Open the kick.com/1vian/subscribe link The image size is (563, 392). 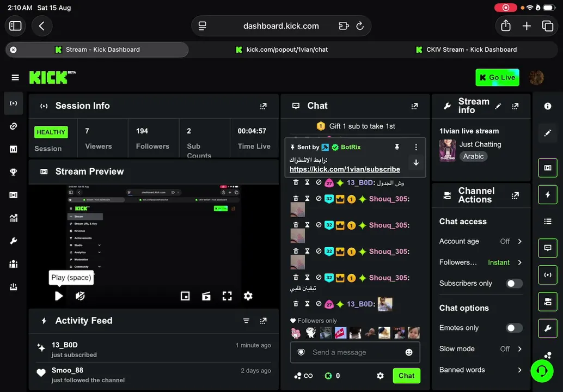[345, 169]
